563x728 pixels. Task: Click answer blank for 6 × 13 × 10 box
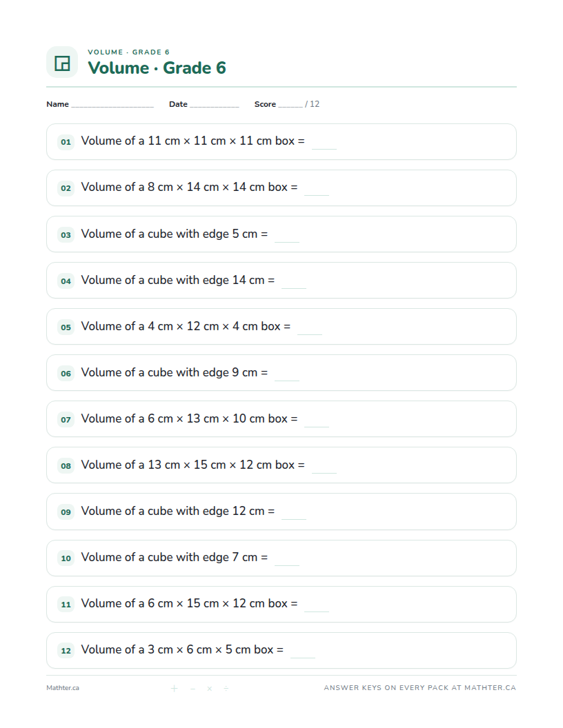317,425
